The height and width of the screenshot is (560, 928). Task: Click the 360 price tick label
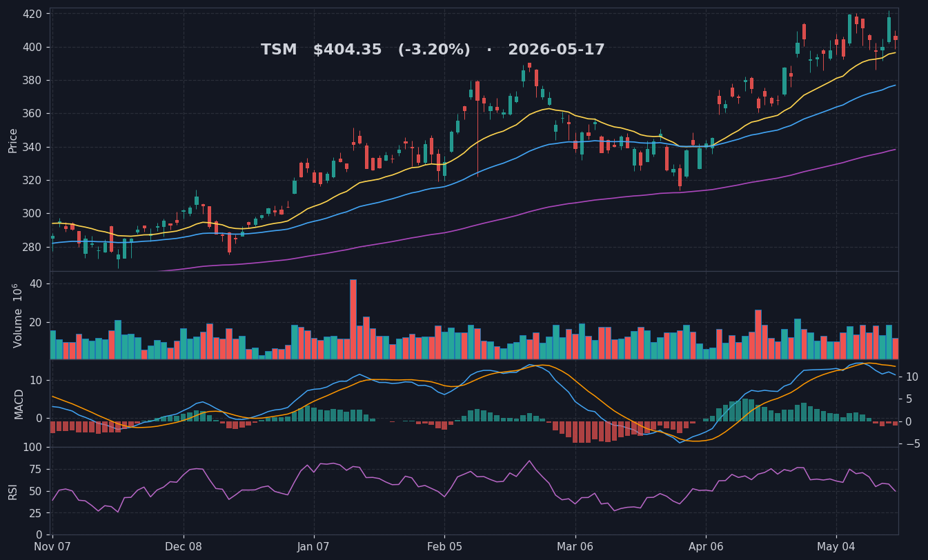click(x=33, y=114)
